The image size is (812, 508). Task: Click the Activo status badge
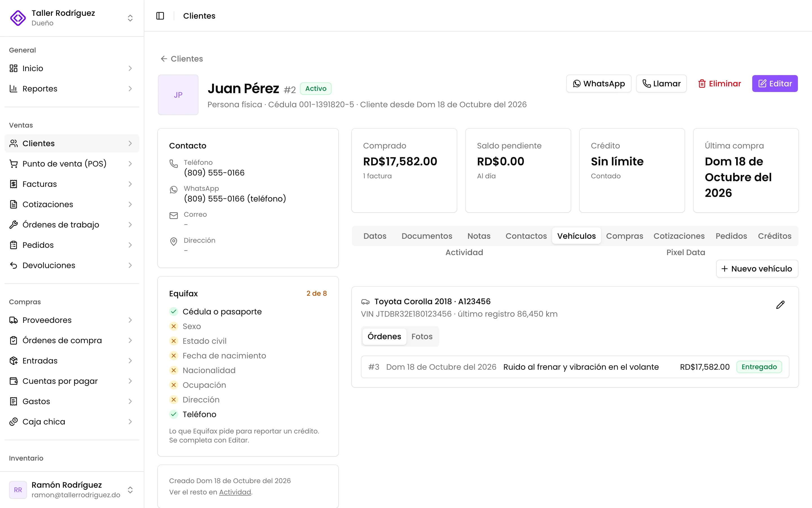click(x=315, y=88)
